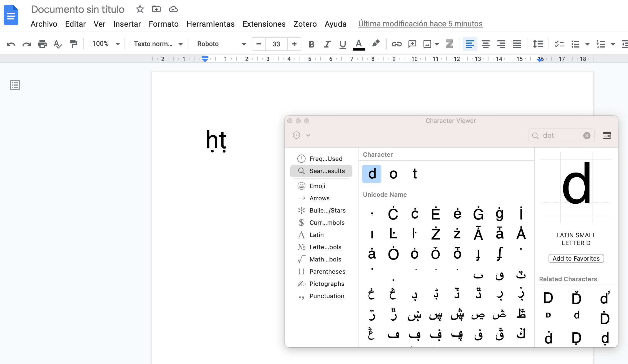Open the Insertar menu
The width and height of the screenshot is (628, 364).
coord(127,24)
